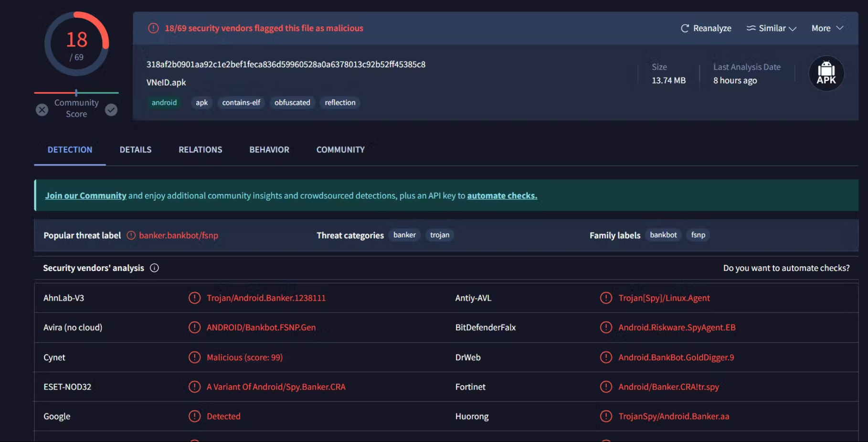Click Do you want to automate checks?
This screenshot has height=442, width=868.
click(x=786, y=268)
